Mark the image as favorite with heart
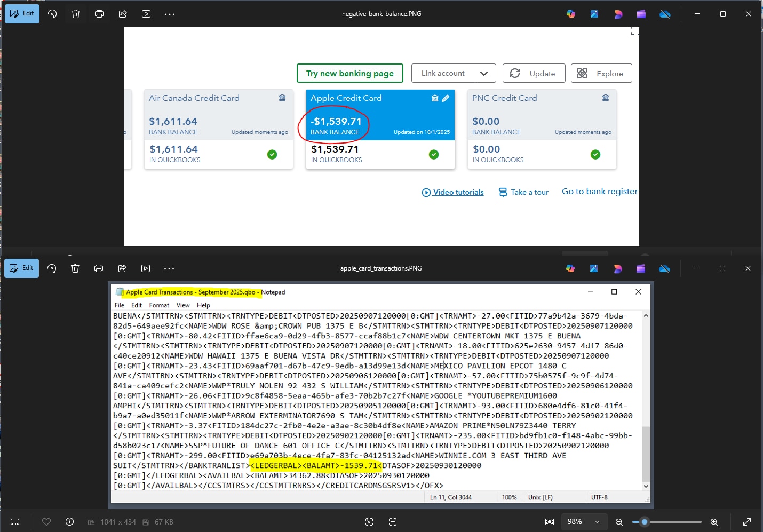Viewport: 763px width, 532px height. tap(46, 522)
